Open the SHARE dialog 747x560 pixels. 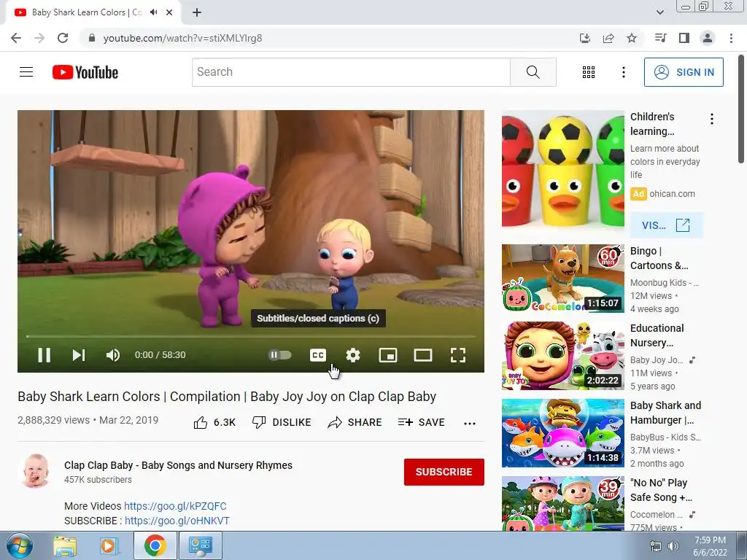click(355, 422)
